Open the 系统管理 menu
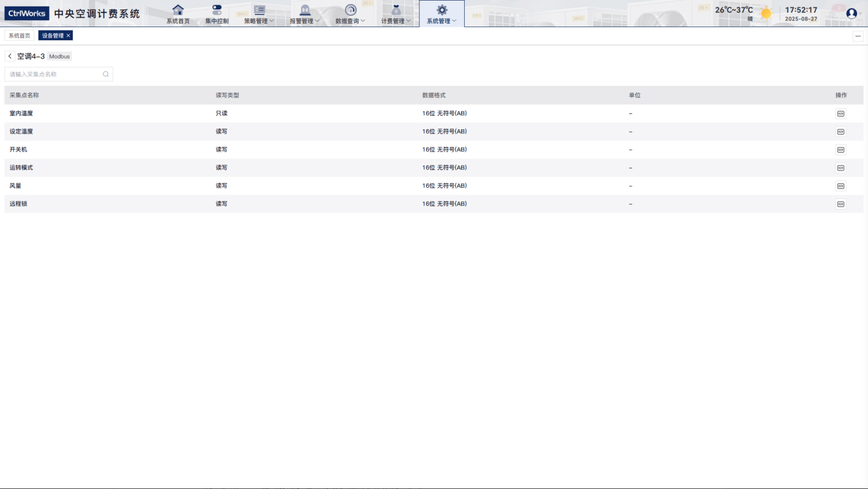The image size is (868, 489). [442, 14]
